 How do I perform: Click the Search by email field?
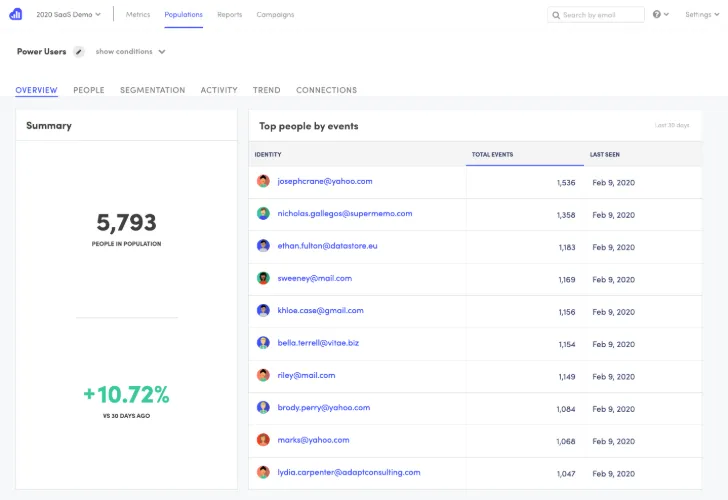coord(600,15)
